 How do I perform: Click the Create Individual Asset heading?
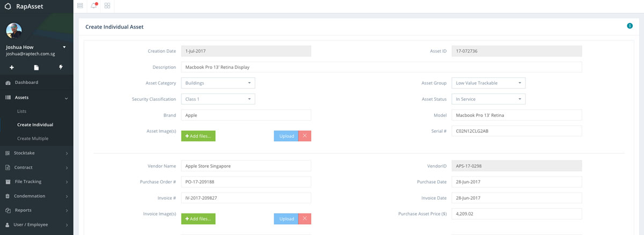pyautogui.click(x=114, y=26)
